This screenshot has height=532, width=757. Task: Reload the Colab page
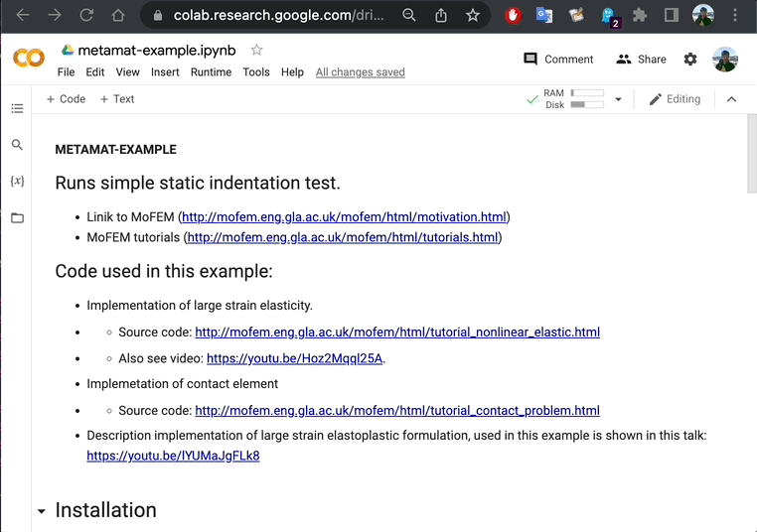click(86, 16)
